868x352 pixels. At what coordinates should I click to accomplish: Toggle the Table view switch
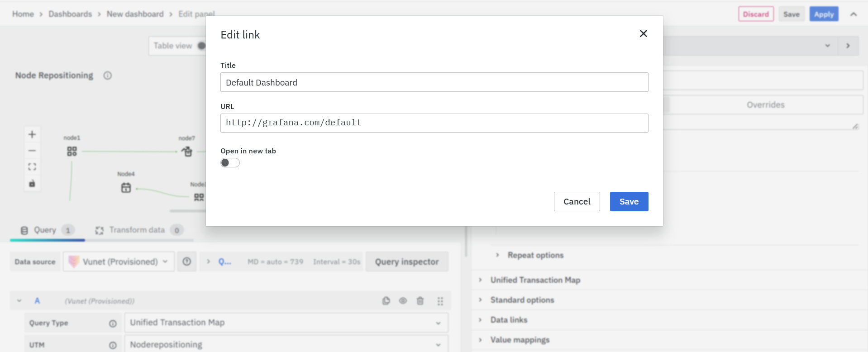(201, 46)
